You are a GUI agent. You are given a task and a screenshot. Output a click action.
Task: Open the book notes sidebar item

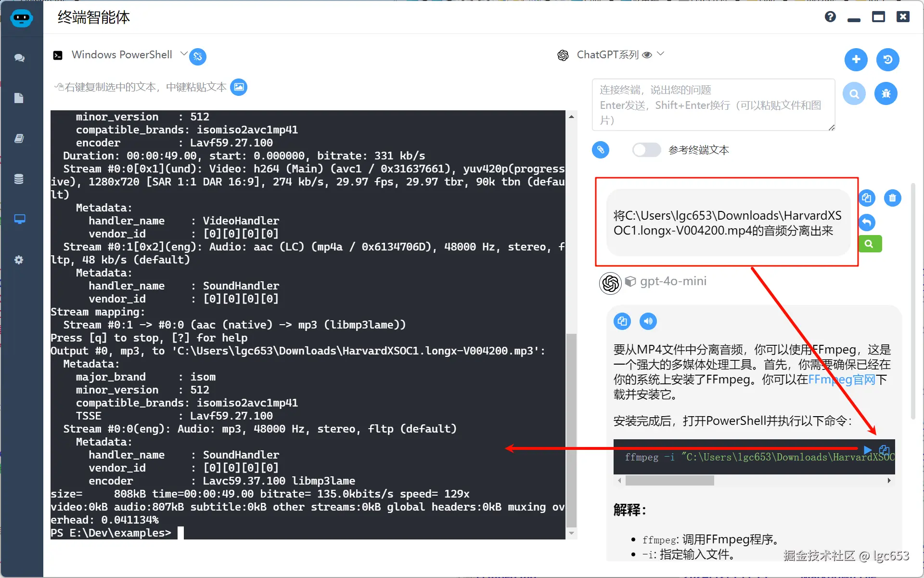click(19, 139)
